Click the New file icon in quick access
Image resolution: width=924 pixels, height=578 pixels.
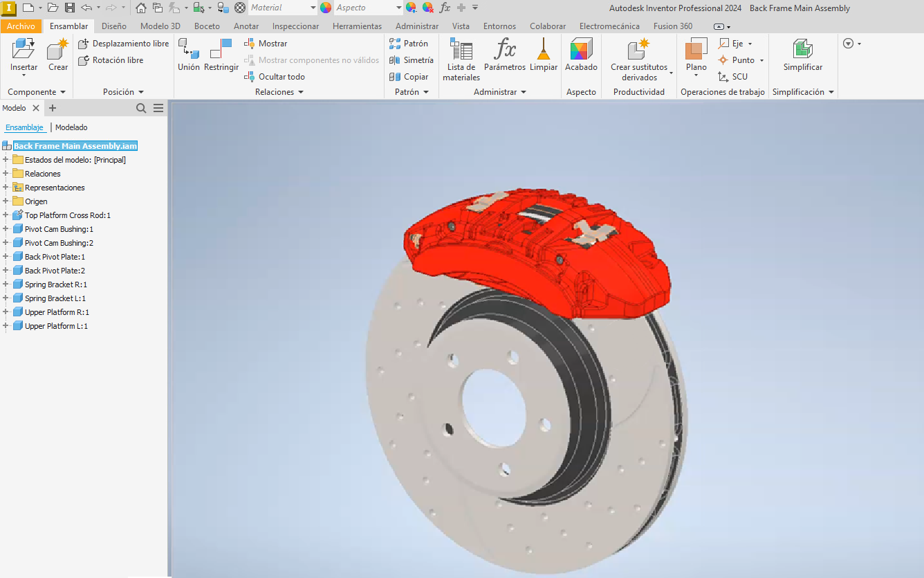point(28,8)
